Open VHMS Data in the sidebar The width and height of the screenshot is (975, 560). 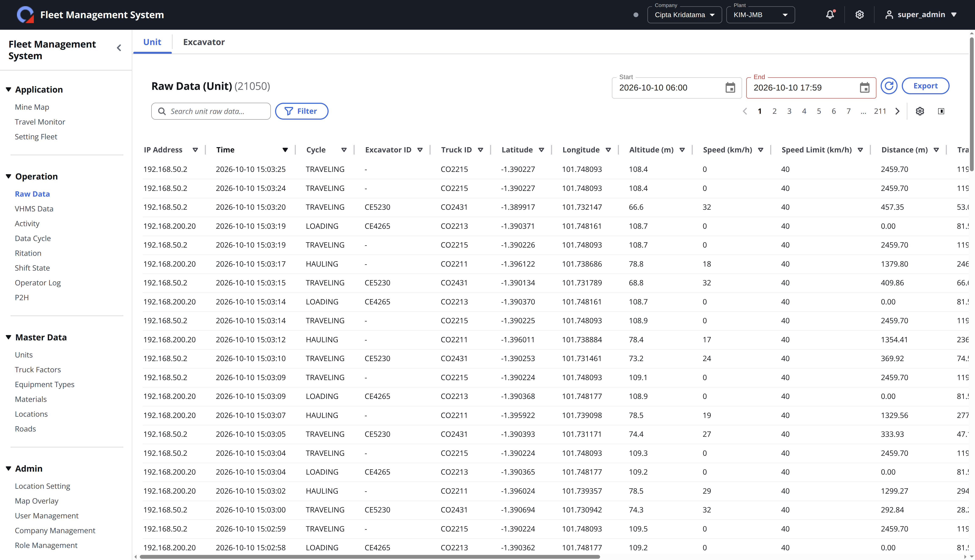34,208
